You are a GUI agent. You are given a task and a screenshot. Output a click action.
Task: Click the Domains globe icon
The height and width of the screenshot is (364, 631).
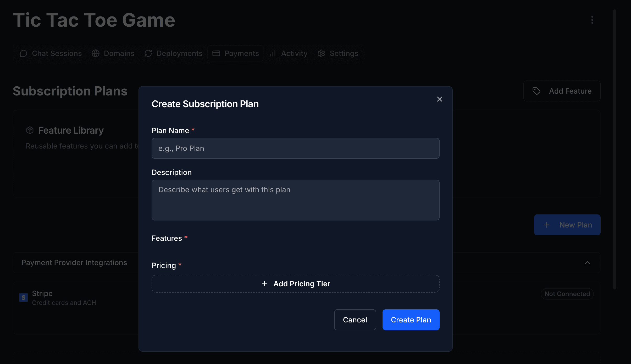pos(96,54)
